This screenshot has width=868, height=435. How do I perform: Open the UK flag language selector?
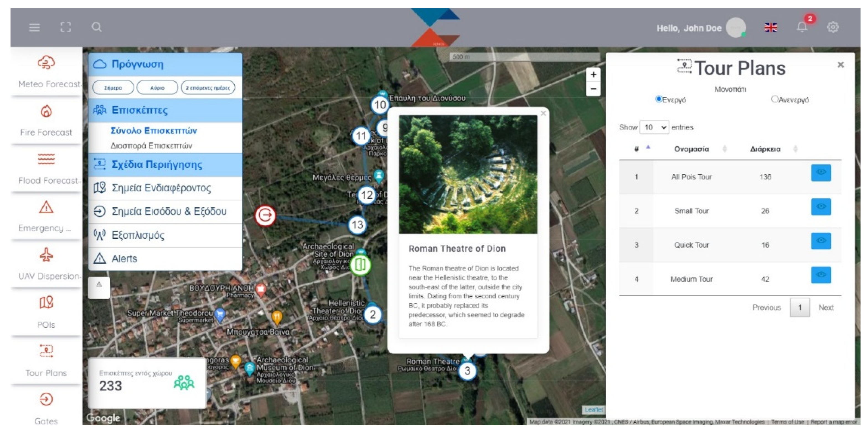[770, 28]
